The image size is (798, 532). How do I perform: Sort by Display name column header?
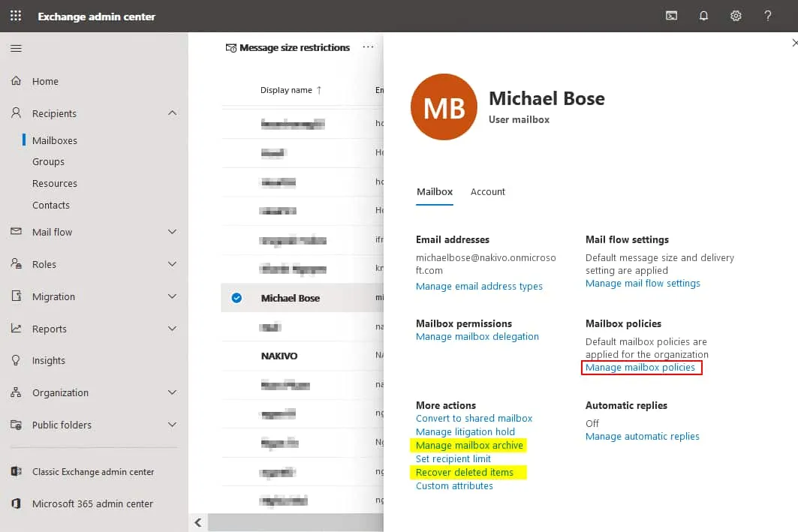coord(286,90)
